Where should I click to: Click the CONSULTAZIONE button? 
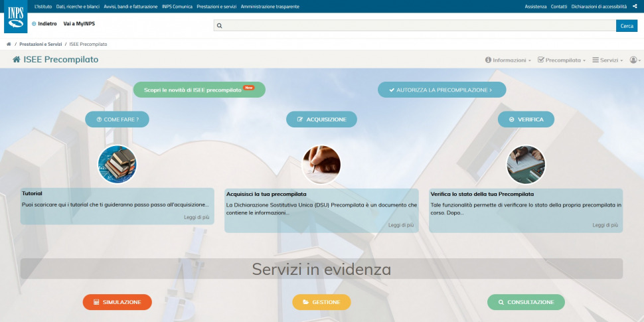(526, 302)
